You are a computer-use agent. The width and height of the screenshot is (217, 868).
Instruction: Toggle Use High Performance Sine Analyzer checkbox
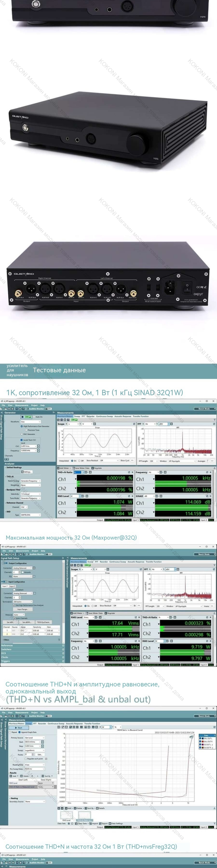tap(15, 605)
